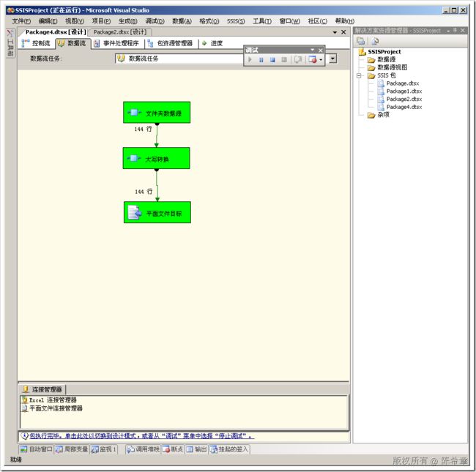Switch to the 进度 tab
The height and width of the screenshot is (472, 476).
[212, 43]
